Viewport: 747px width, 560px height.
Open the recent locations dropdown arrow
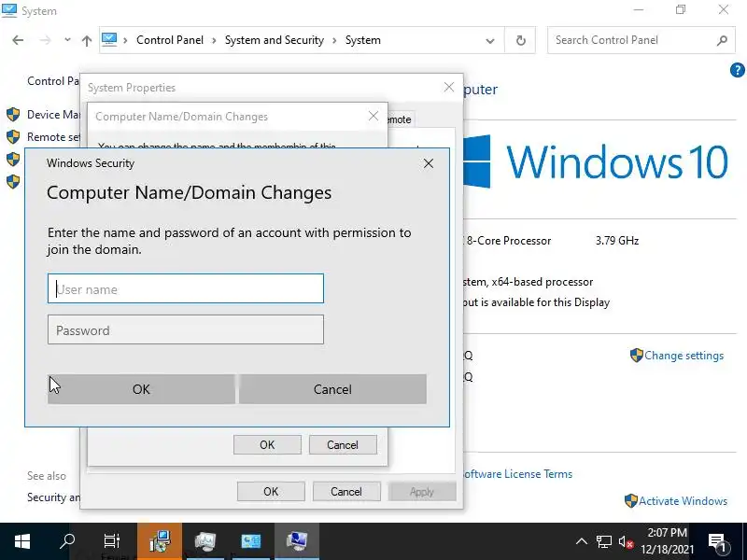[67, 40]
